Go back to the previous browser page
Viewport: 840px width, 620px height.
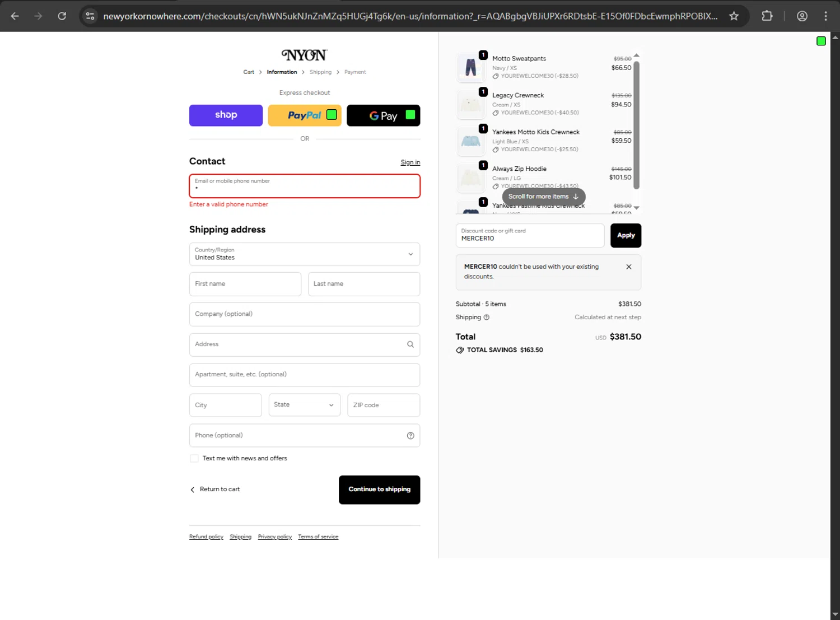coord(15,16)
